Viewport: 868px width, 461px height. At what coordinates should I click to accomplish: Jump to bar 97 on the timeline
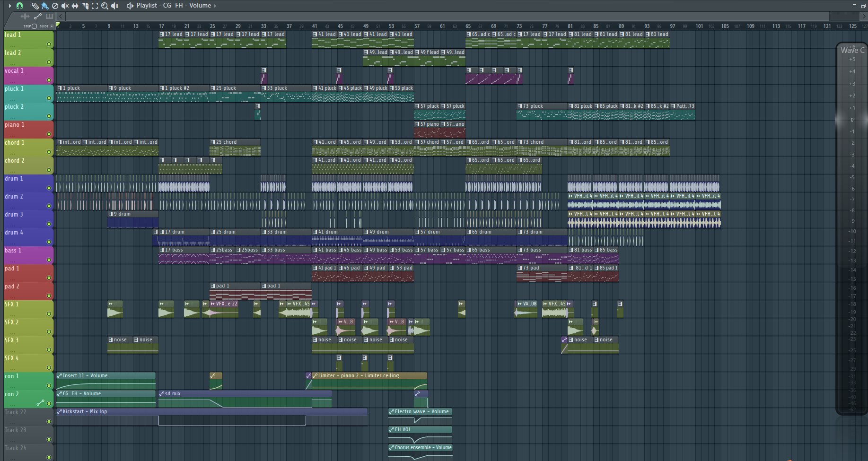672,26
